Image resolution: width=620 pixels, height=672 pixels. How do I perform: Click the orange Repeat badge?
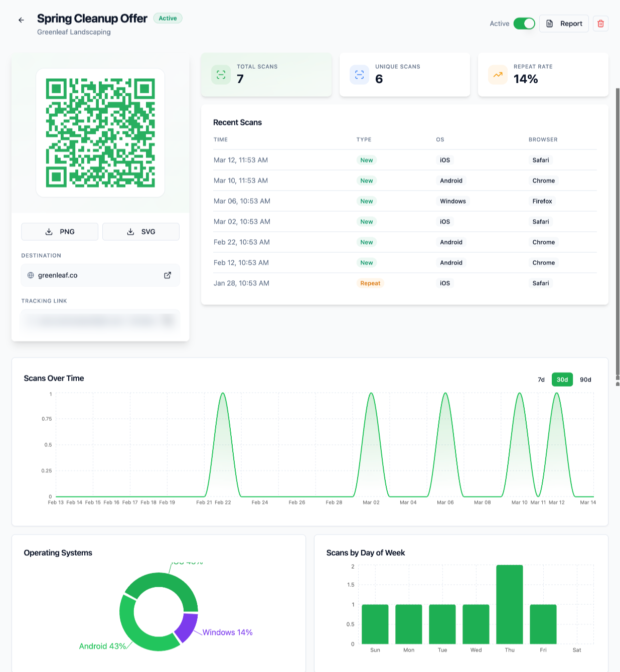point(370,283)
